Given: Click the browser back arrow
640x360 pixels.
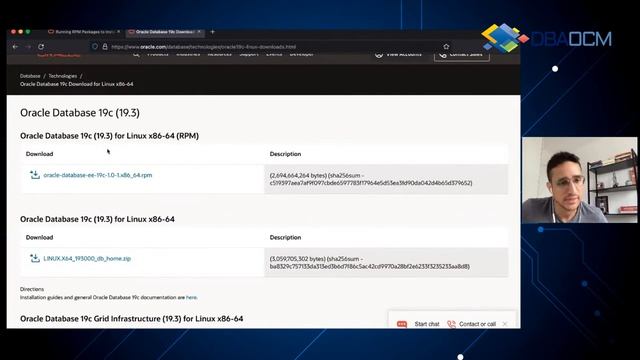Looking at the screenshot, I should point(16,47).
